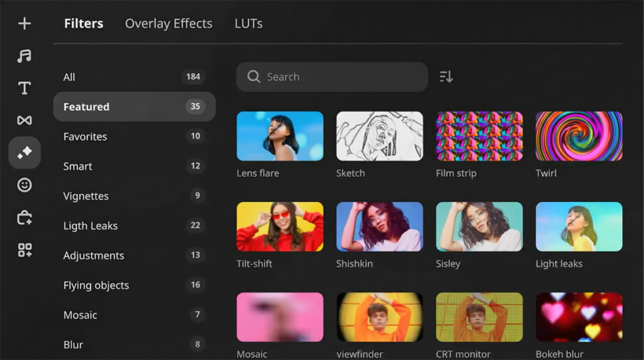The height and width of the screenshot is (360, 644).
Task: Select the All category
Action: click(135, 77)
